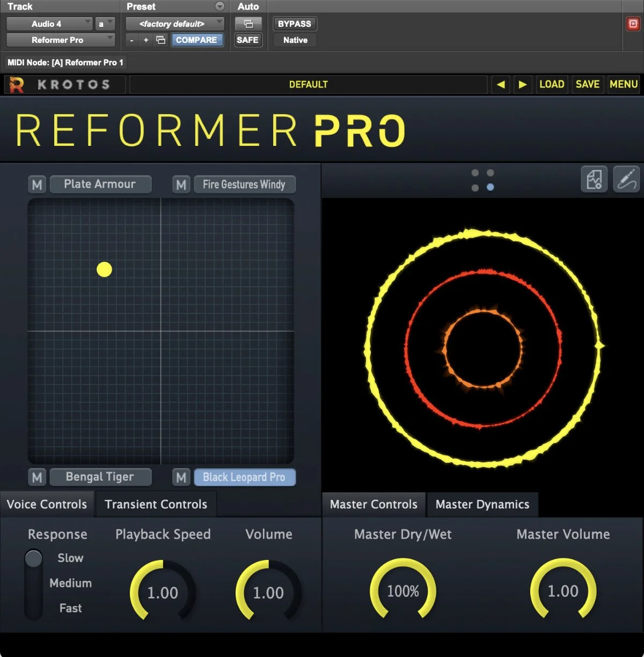The width and height of the screenshot is (644, 657).
Task: Go to previous preset with left arrow
Action: [x=501, y=84]
